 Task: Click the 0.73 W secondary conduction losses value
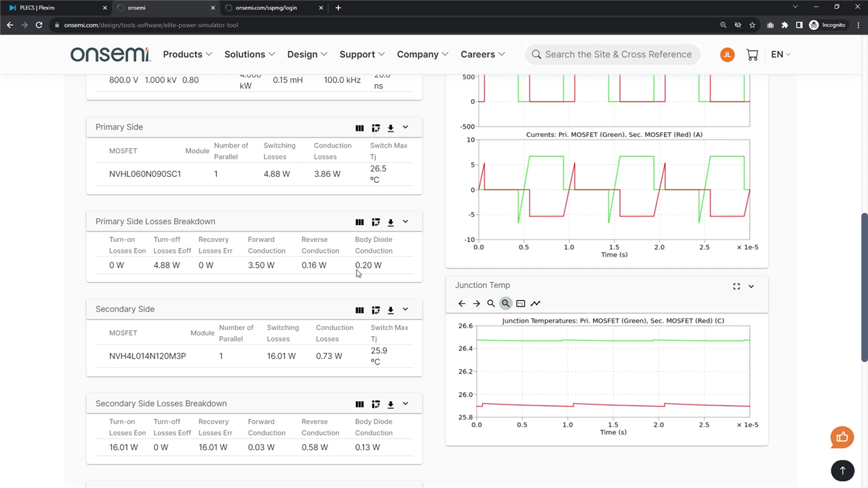coord(329,357)
